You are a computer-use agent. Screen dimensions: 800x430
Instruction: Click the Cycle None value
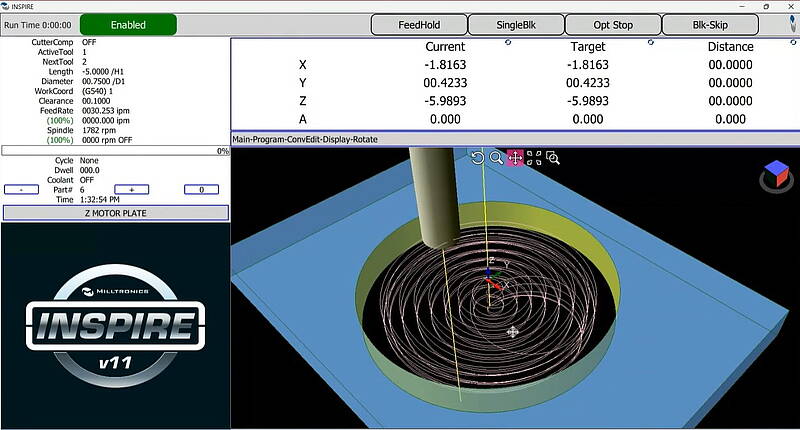click(89, 161)
